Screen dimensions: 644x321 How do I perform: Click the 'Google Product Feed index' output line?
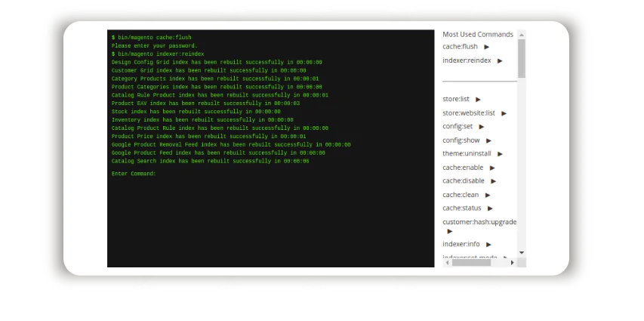point(218,153)
